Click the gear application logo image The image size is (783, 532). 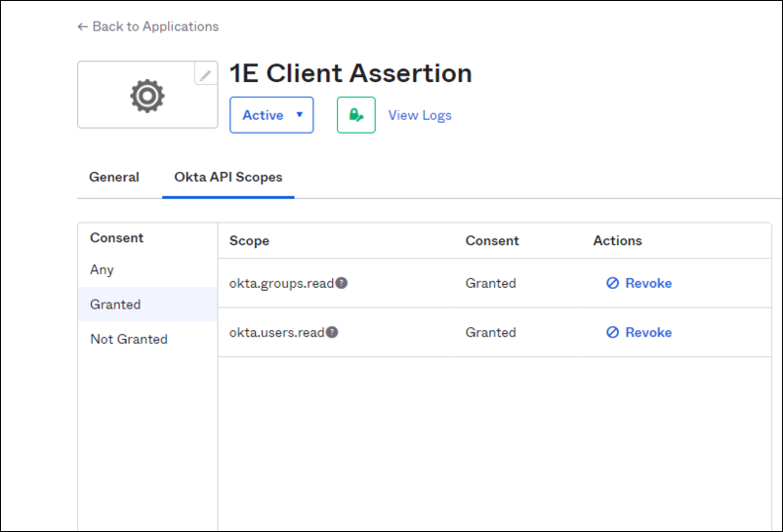pos(147,96)
